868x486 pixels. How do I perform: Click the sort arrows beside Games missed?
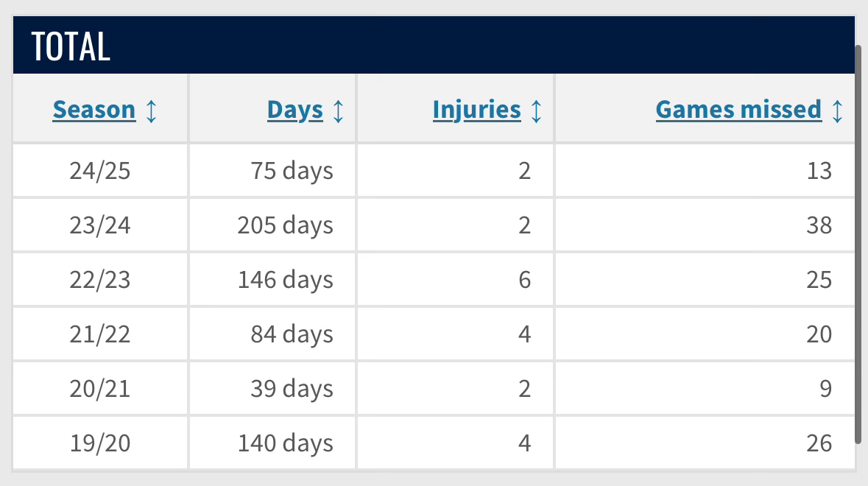click(x=837, y=110)
